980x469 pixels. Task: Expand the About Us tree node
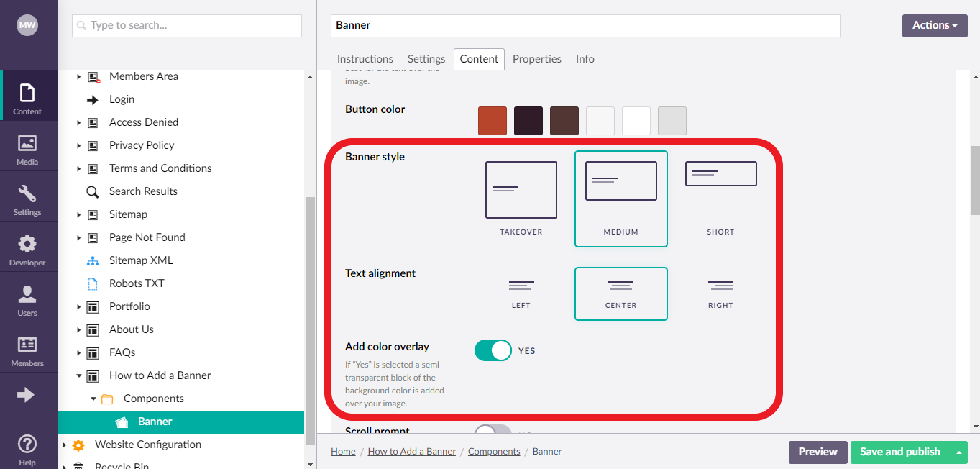point(79,329)
